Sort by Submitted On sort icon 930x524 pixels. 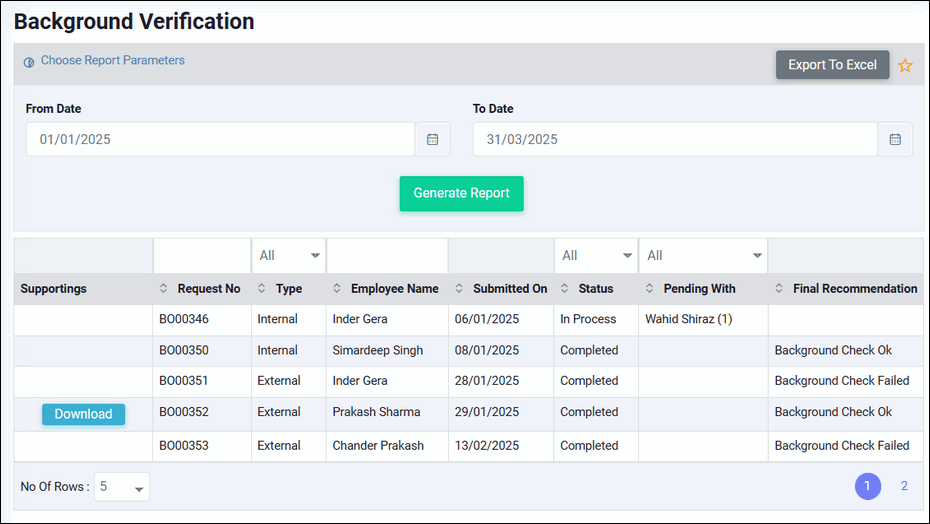pos(459,289)
